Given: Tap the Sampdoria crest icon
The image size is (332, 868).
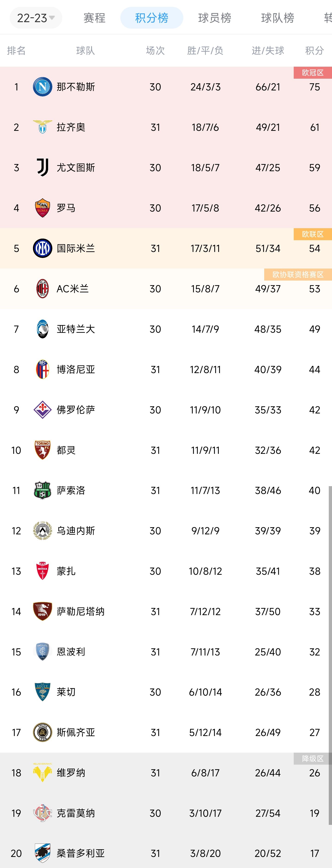Looking at the screenshot, I should pos(42,853).
